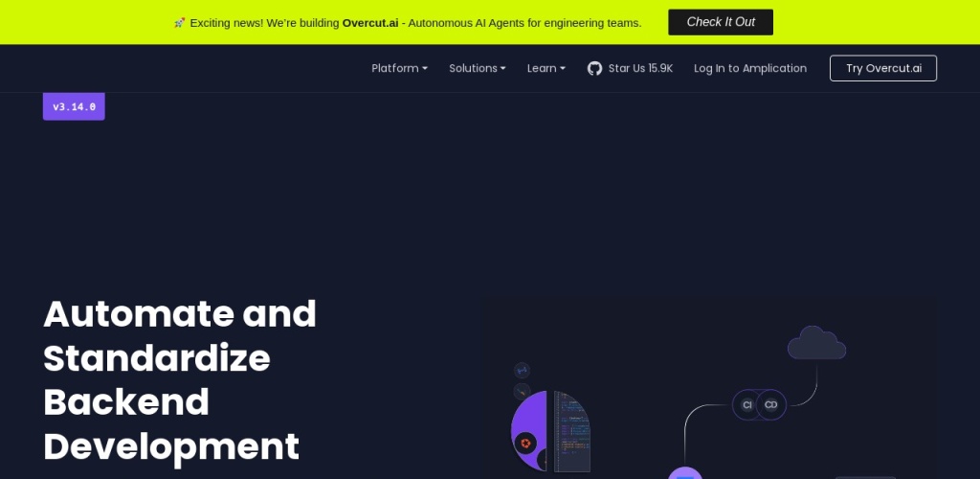The height and width of the screenshot is (479, 980).
Task: Click the v3.14.0 version badge
Action: click(x=74, y=107)
